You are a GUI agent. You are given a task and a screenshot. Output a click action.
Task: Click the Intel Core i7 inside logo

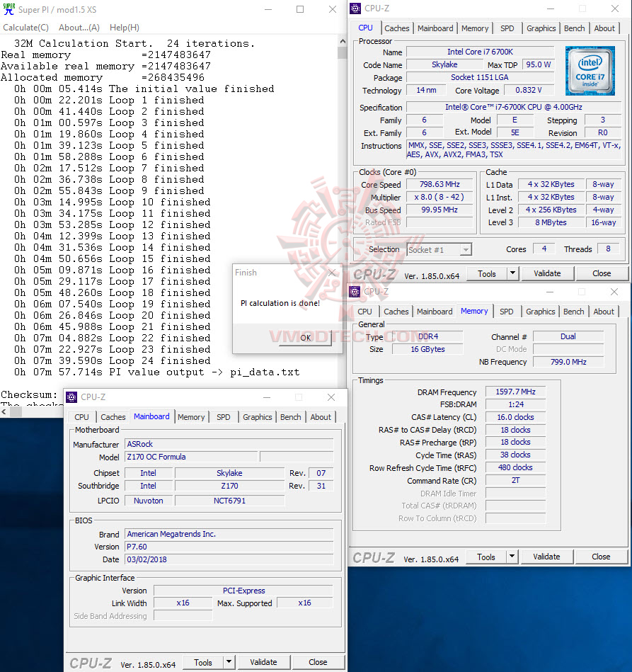590,70
